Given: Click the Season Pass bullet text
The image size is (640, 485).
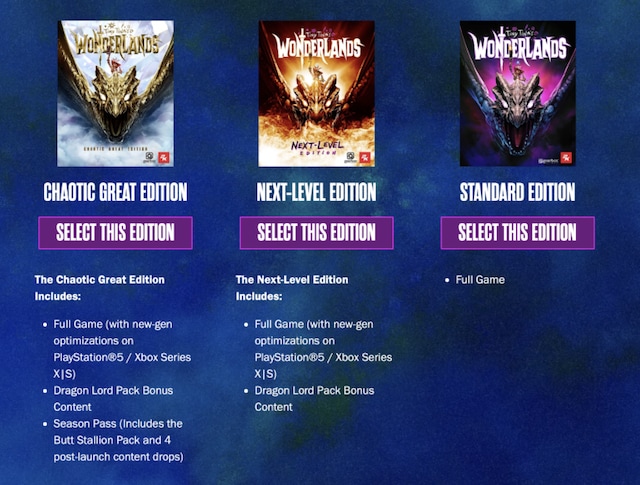Looking at the screenshot, I should tap(118, 440).
